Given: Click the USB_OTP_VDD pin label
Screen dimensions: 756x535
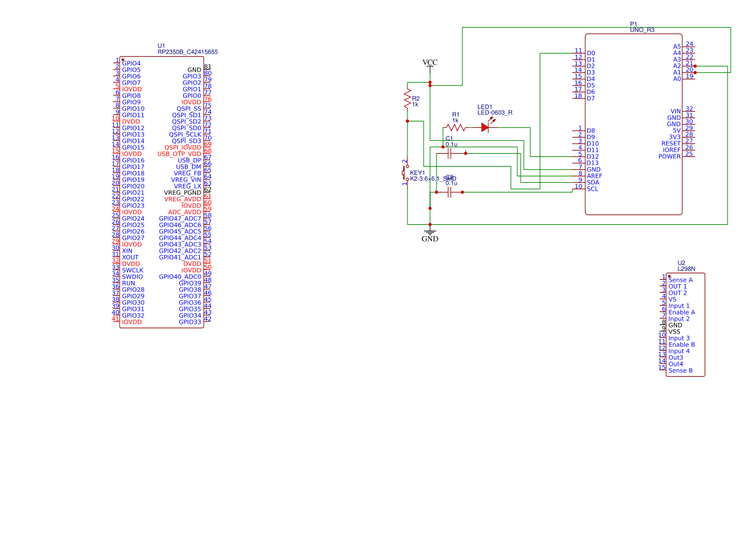Looking at the screenshot, I should (179, 154).
